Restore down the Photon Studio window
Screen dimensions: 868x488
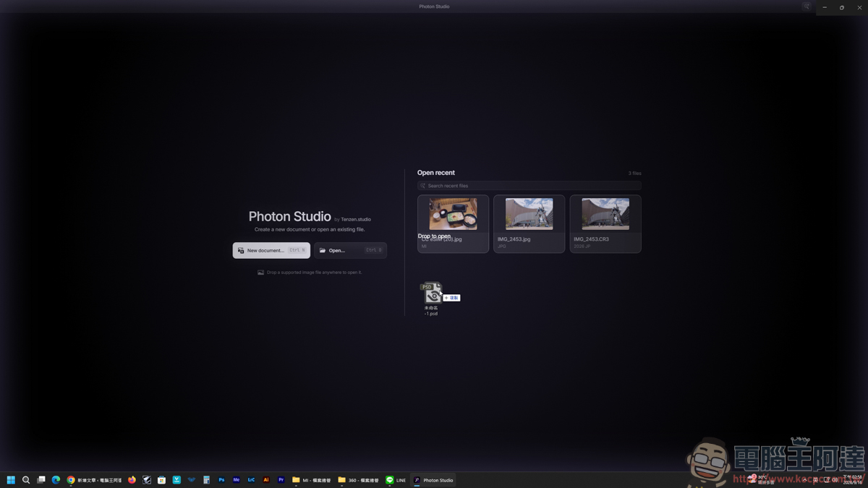tap(842, 7)
